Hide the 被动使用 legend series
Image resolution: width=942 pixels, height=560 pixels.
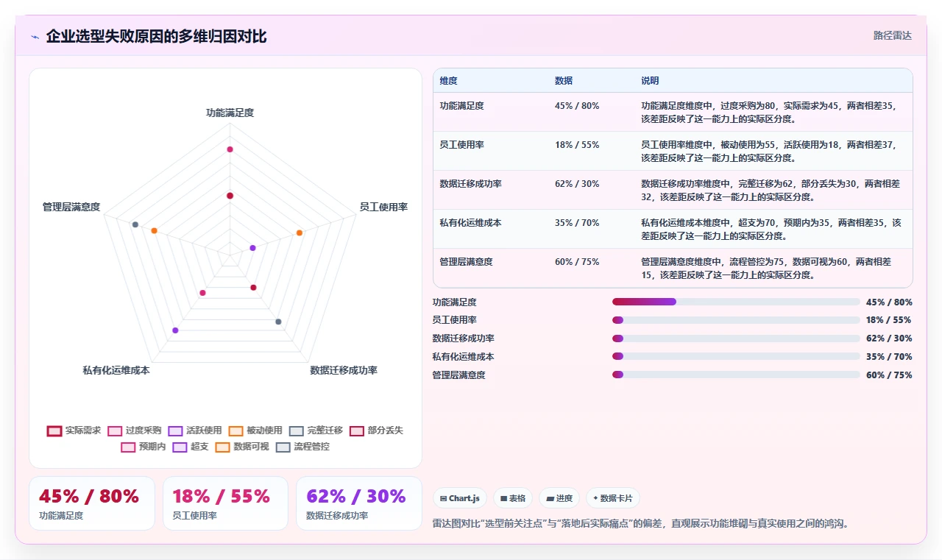click(x=255, y=430)
